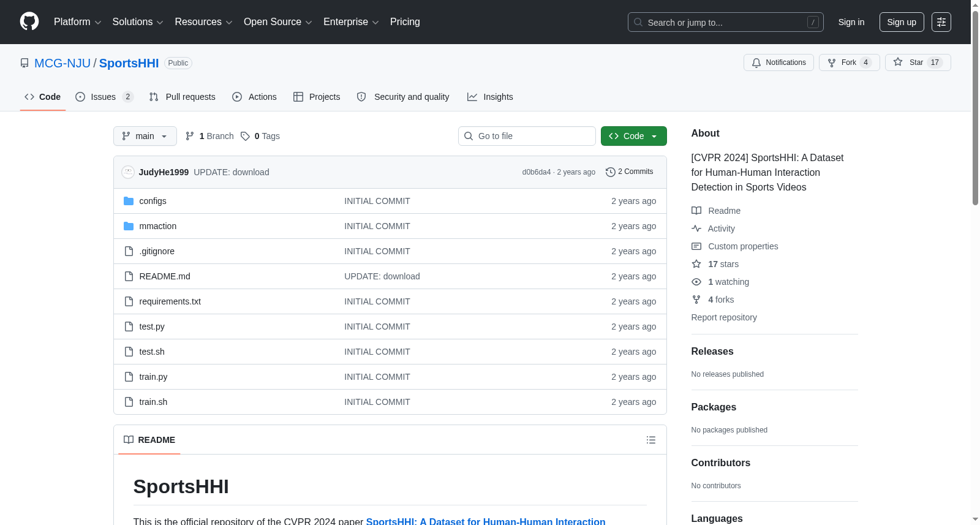Switch to the Pull requests tab
The image size is (980, 525).
pos(183,97)
